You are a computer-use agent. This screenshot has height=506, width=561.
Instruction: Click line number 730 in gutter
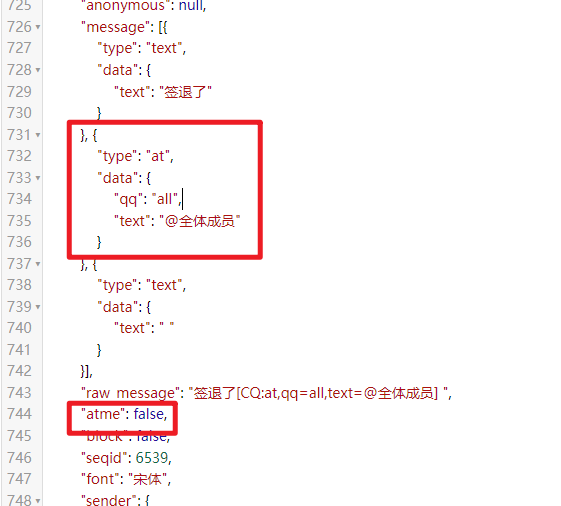(19, 113)
